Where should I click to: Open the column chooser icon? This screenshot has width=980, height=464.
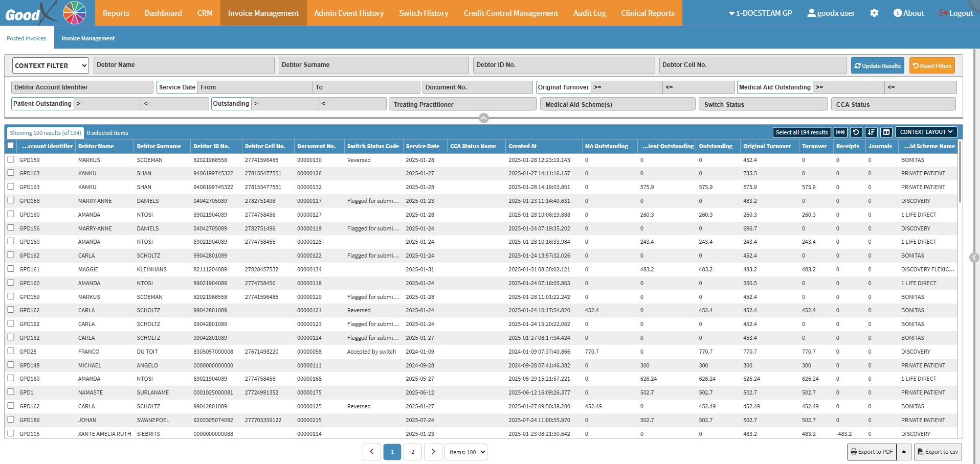click(886, 132)
